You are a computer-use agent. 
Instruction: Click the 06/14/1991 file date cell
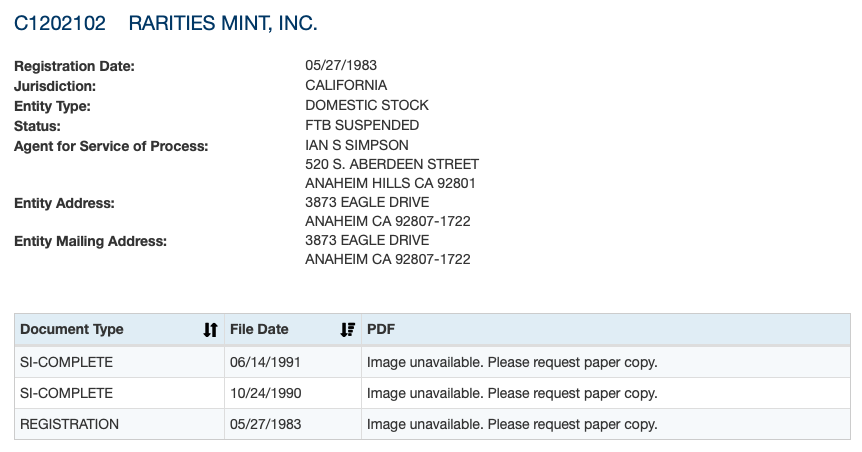click(x=260, y=362)
